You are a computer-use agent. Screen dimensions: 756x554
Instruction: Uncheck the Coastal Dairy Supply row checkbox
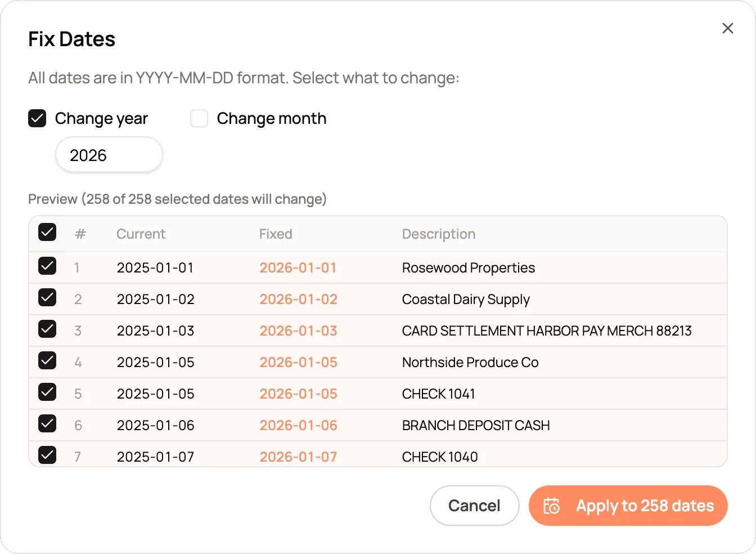[x=47, y=297]
